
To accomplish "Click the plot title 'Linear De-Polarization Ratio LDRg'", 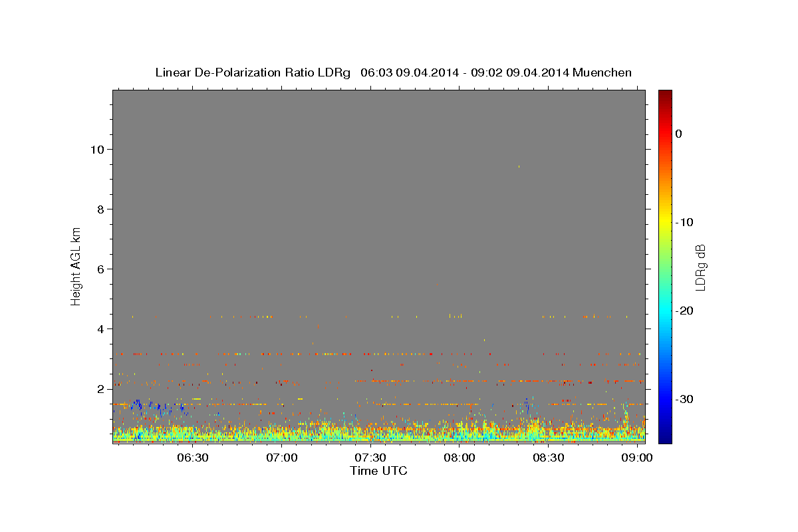I will [x=253, y=72].
